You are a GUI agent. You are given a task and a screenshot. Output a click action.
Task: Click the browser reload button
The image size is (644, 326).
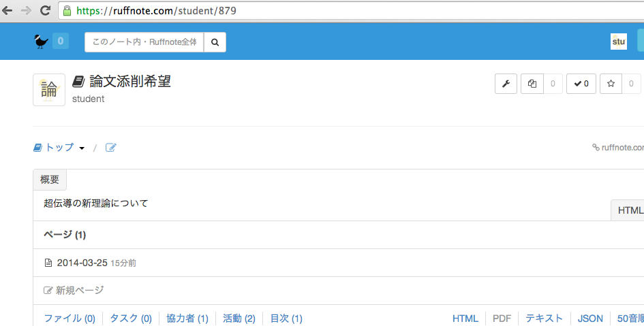(45, 11)
